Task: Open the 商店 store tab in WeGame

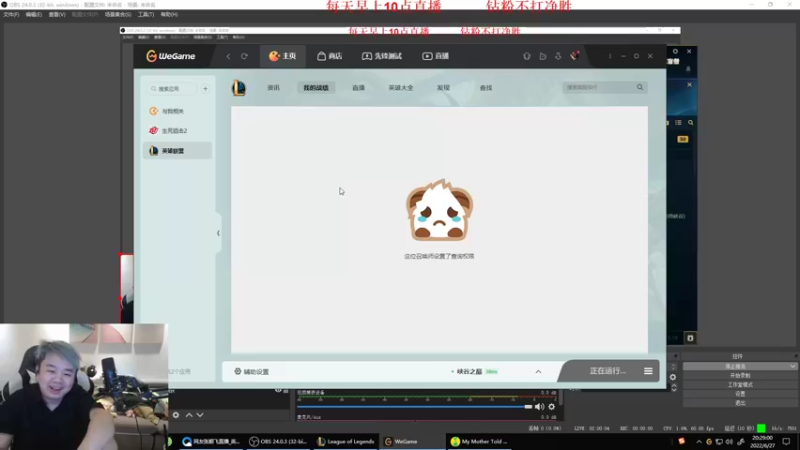Action: pyautogui.click(x=330, y=56)
